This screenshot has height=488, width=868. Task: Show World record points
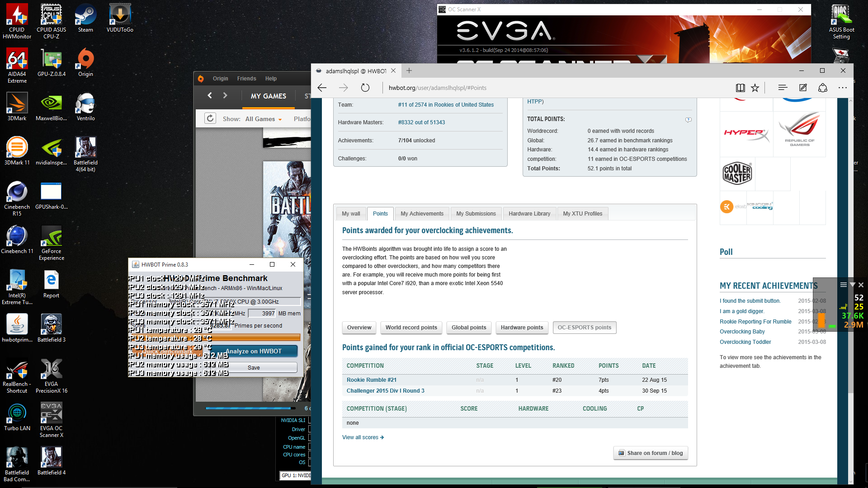[411, 328]
